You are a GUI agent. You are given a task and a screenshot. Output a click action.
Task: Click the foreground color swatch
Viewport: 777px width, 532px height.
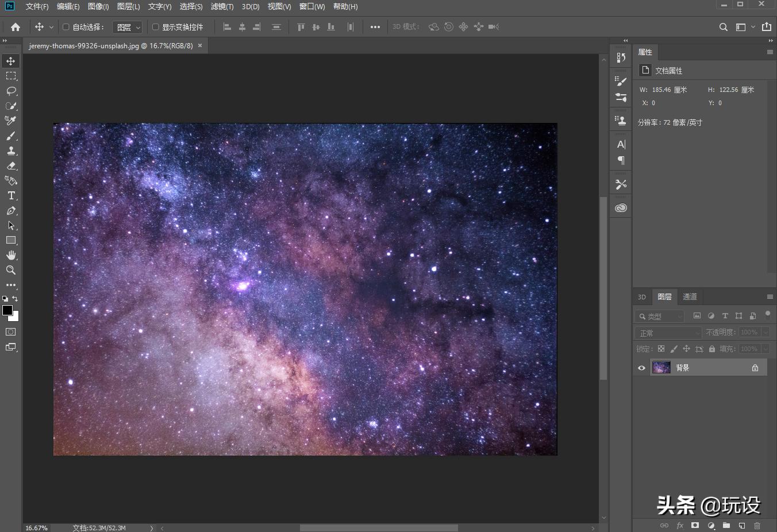(x=7, y=310)
